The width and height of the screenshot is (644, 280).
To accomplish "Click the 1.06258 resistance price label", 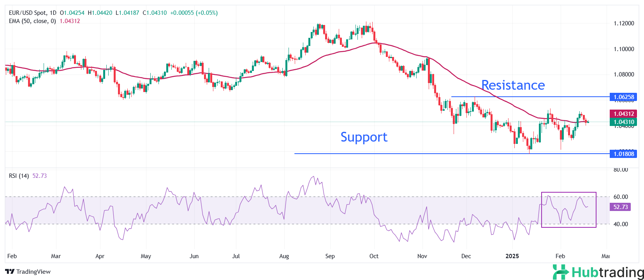I will click(x=623, y=97).
